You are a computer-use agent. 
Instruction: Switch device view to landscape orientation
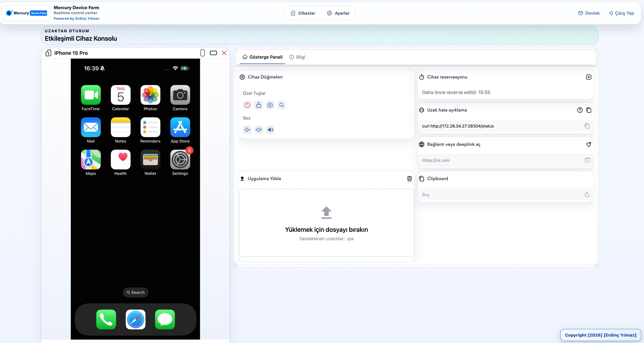[x=213, y=53]
